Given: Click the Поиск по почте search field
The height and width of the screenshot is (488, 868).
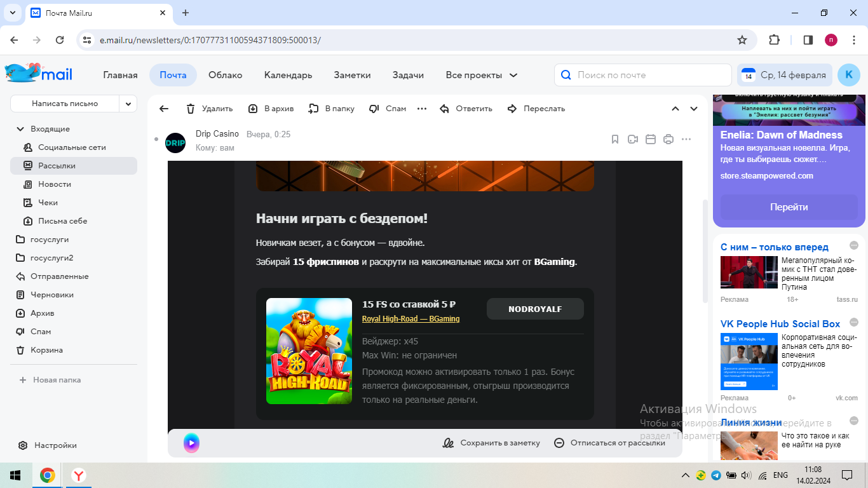Looking at the screenshot, I should click(x=642, y=75).
